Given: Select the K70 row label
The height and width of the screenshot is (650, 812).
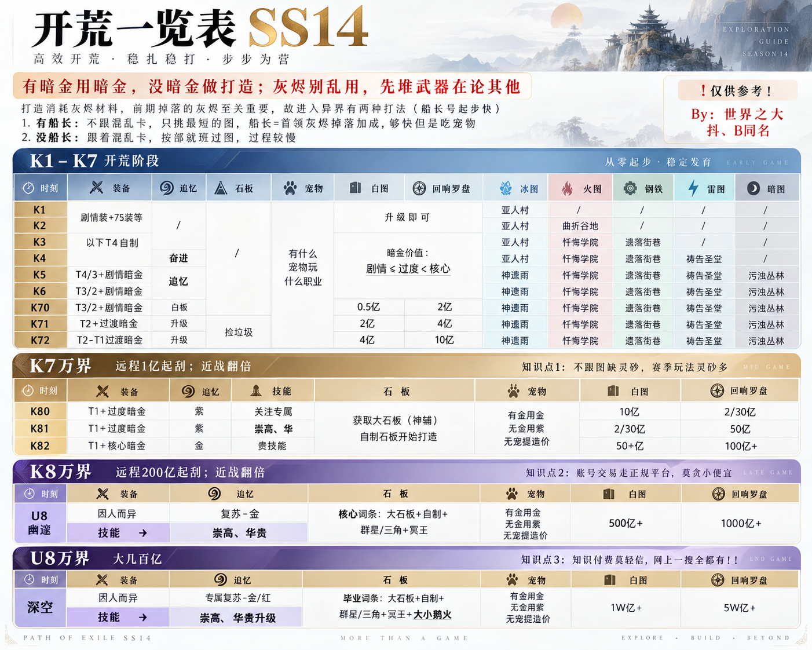Looking at the screenshot, I should pyautogui.click(x=40, y=308).
